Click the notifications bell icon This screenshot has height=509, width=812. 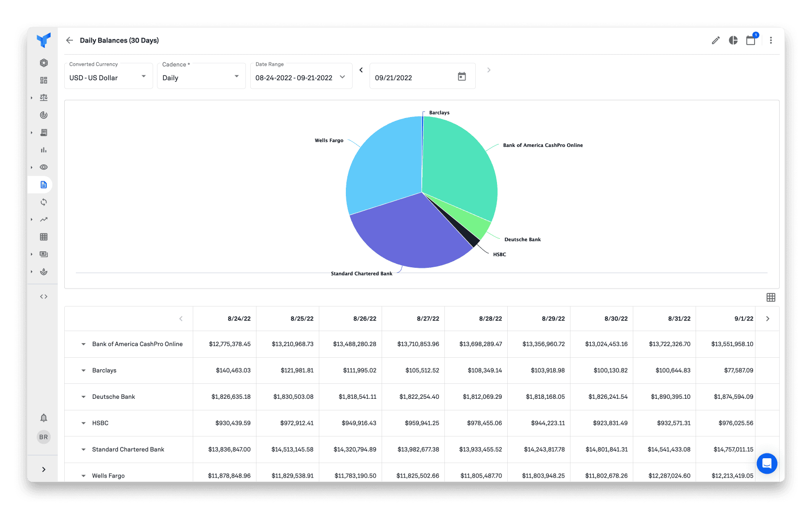tap(43, 417)
